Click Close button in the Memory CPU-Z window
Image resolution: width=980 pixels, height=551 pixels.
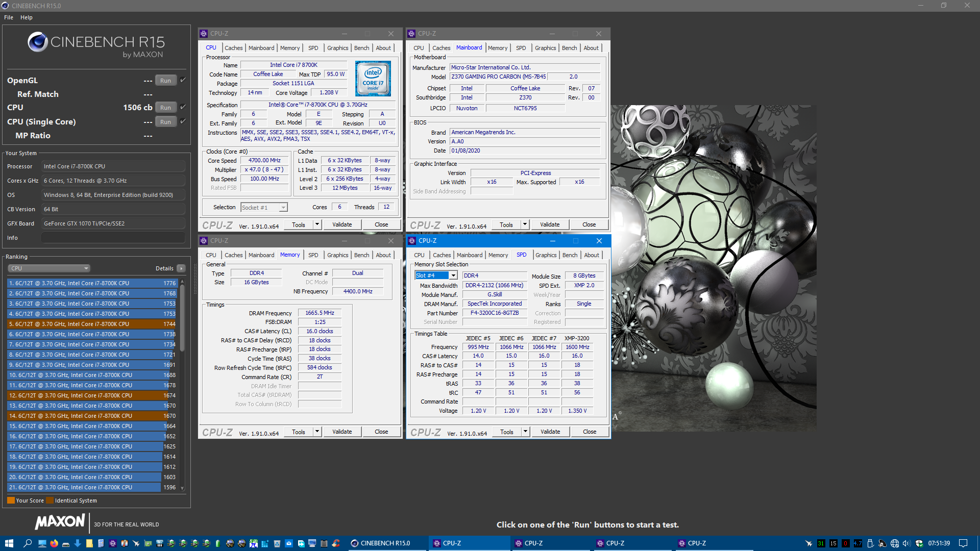tap(381, 432)
